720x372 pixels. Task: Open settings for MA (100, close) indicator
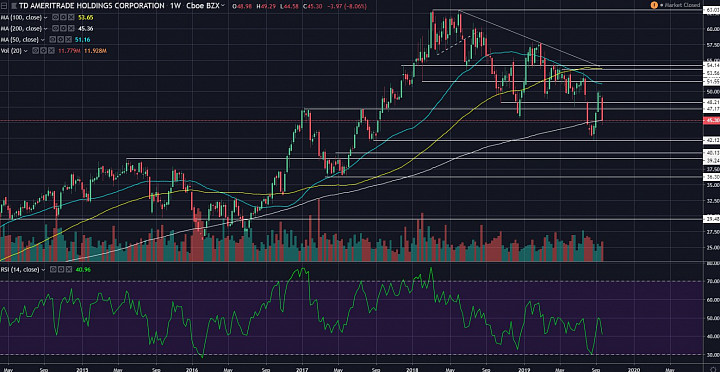[63, 17]
